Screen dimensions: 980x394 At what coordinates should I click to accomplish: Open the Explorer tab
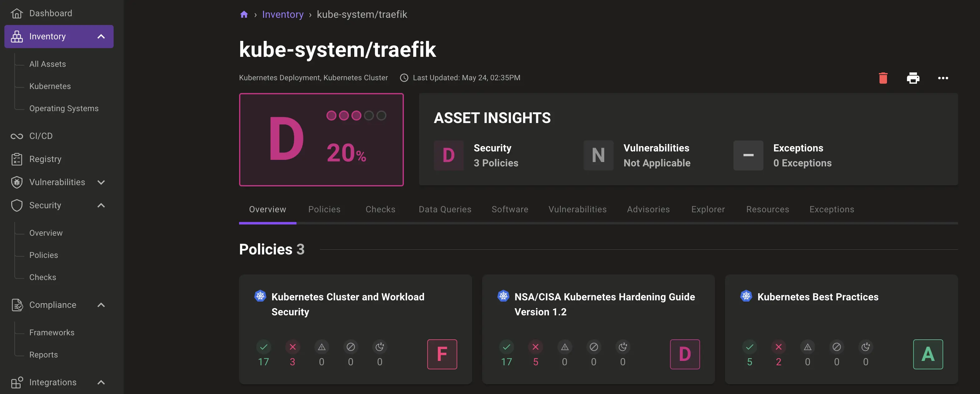[708, 209]
